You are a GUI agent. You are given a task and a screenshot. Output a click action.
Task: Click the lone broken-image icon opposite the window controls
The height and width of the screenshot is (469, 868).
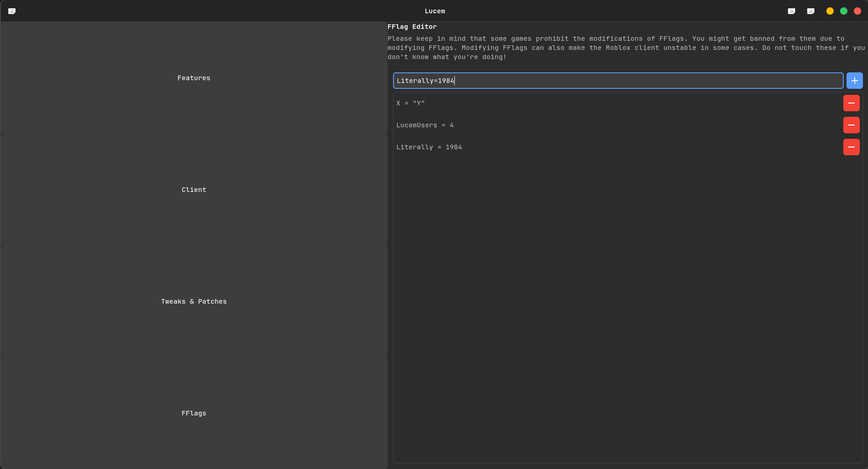click(12, 11)
